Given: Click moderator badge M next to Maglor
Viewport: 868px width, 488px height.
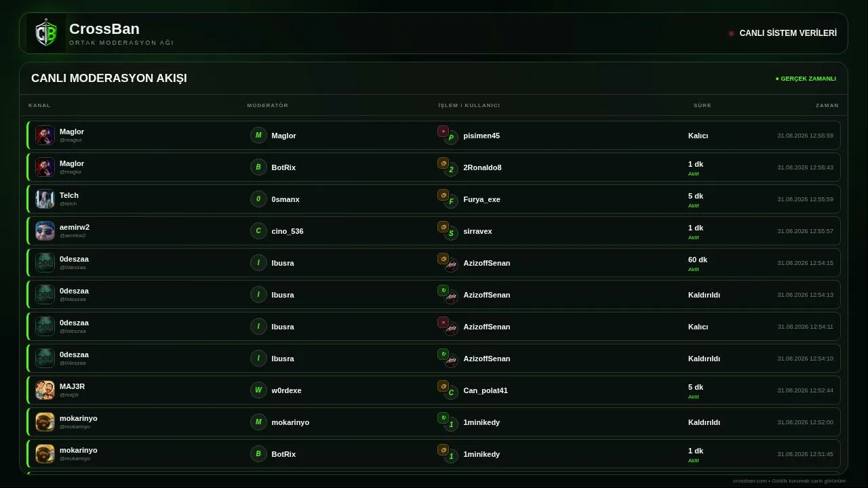Looking at the screenshot, I should 258,136.
